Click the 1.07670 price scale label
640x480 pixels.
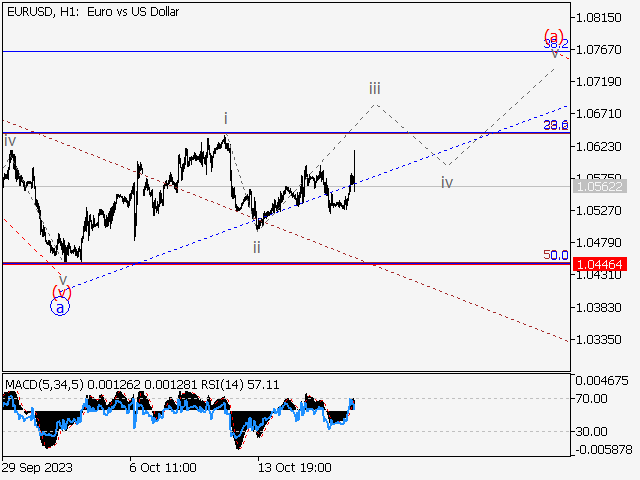(x=598, y=50)
